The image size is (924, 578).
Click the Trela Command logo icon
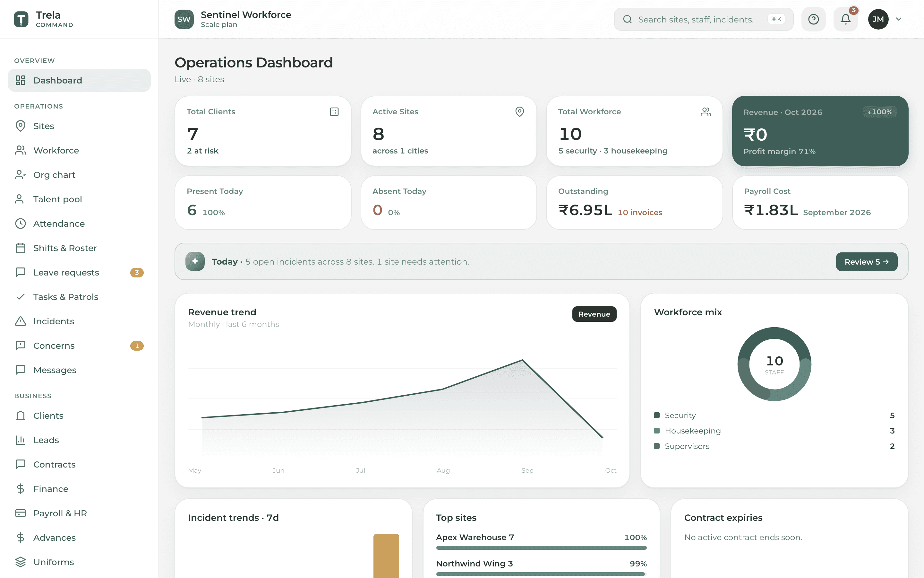pos(21,19)
